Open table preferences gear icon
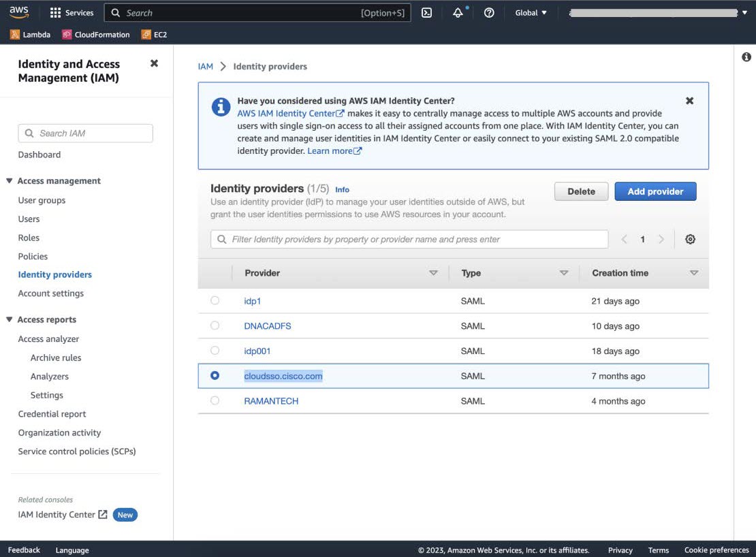 (690, 239)
